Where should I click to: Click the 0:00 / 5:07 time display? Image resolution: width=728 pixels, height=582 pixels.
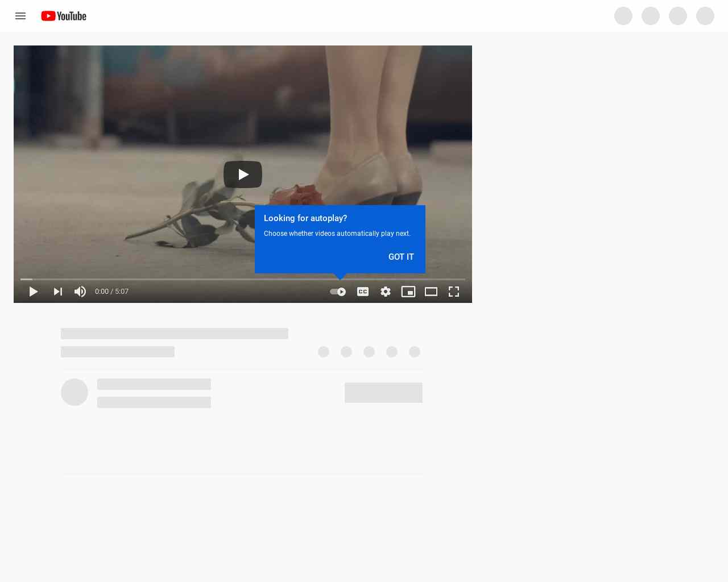(112, 292)
